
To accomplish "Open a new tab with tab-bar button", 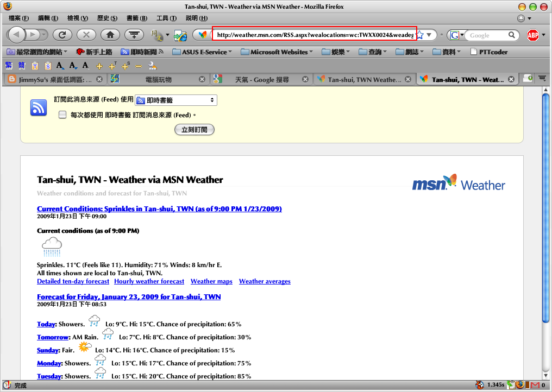I will (528, 79).
